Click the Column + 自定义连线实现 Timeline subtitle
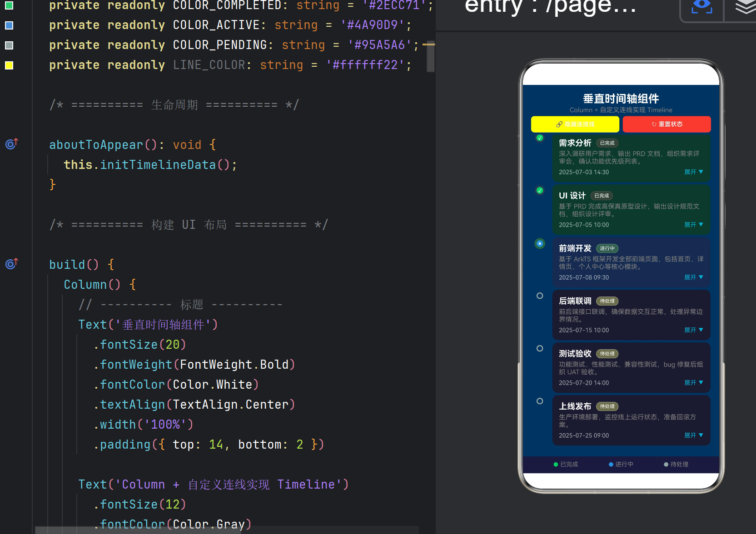 pyautogui.click(x=621, y=110)
